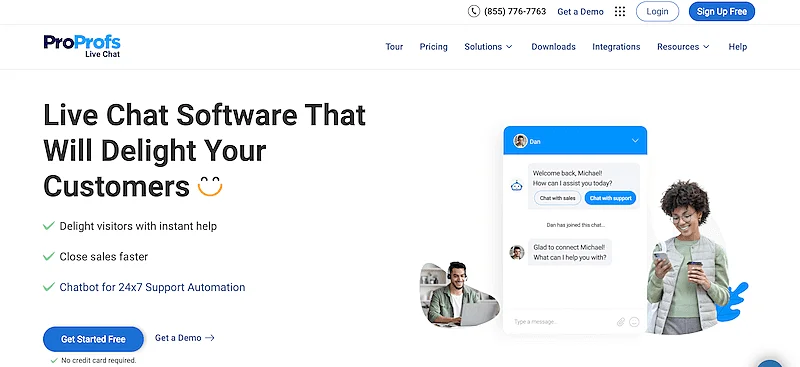Open the Tour page
800x367 pixels.
[394, 46]
